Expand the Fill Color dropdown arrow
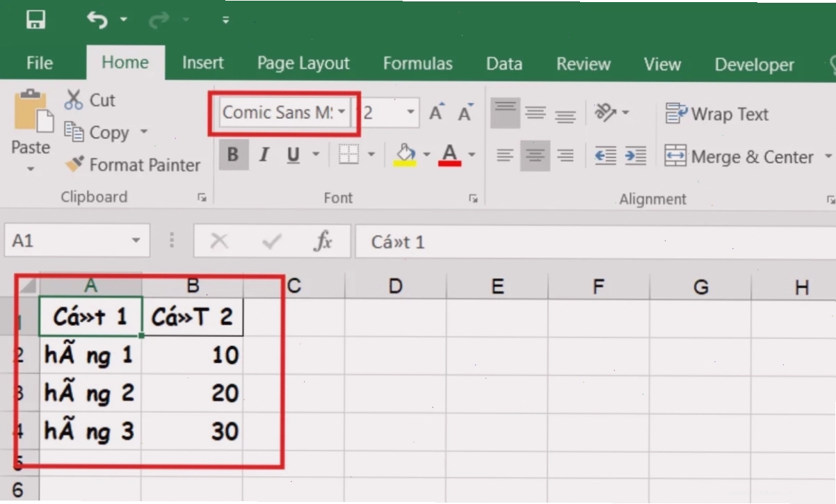Viewport: 836px width, 504px height. pyautogui.click(x=426, y=154)
